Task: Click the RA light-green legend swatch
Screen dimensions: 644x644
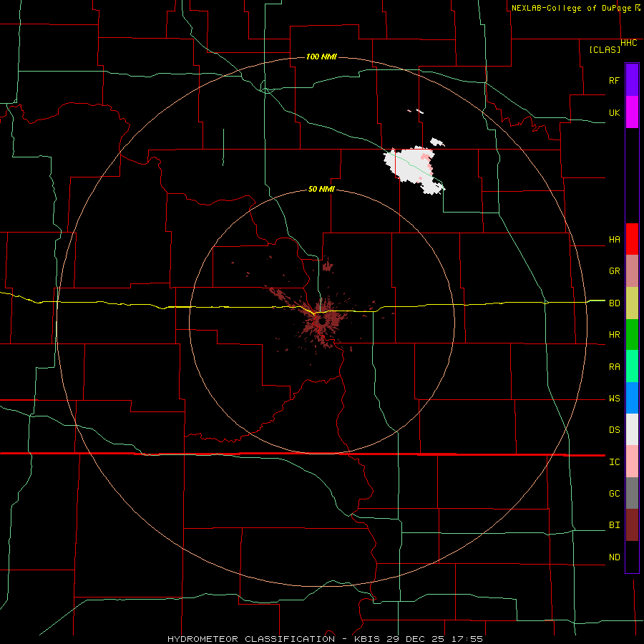Action: pyautogui.click(x=632, y=366)
